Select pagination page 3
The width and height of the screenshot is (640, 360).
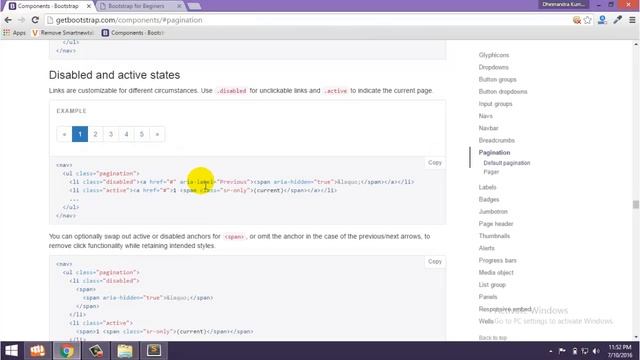(x=111, y=134)
